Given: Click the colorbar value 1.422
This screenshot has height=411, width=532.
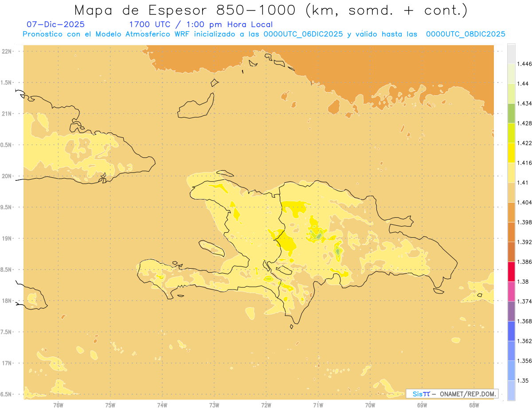Looking at the screenshot, I should click(x=524, y=143).
